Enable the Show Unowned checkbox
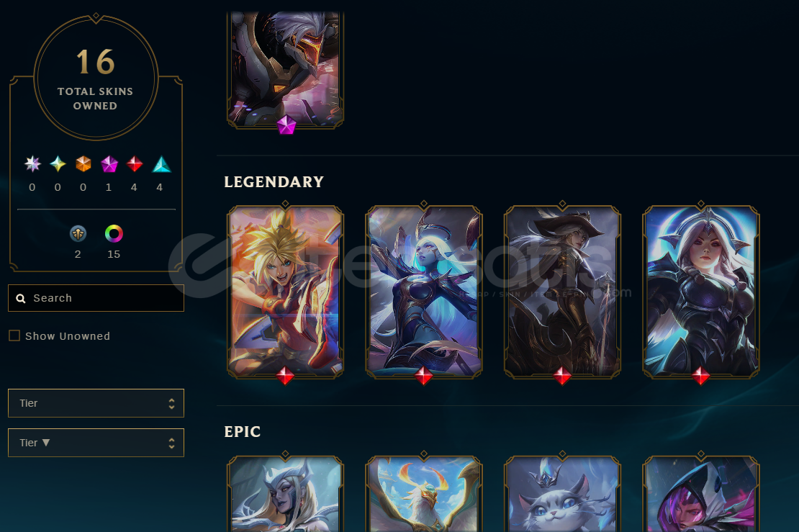Image resolution: width=799 pixels, height=532 pixels. pos(14,335)
